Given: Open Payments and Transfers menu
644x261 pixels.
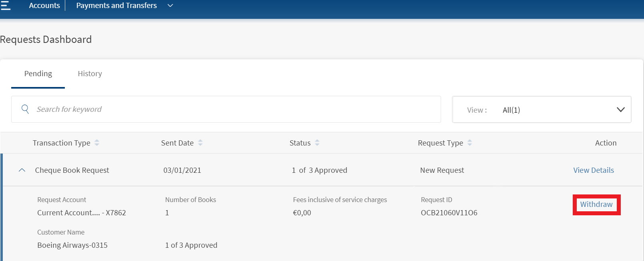Looking at the screenshot, I should click(x=116, y=6).
